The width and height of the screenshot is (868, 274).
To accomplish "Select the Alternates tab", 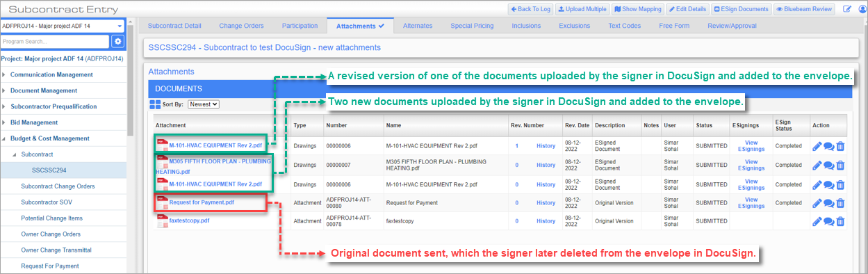I will click(418, 26).
